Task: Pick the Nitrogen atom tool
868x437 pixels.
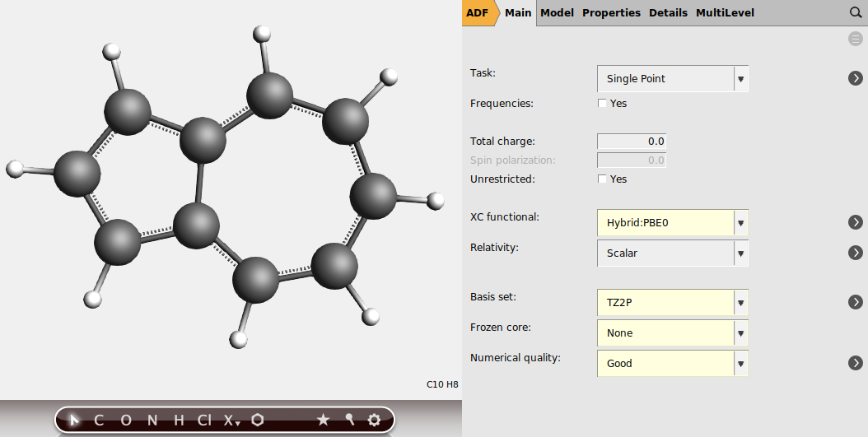Action: [152, 420]
